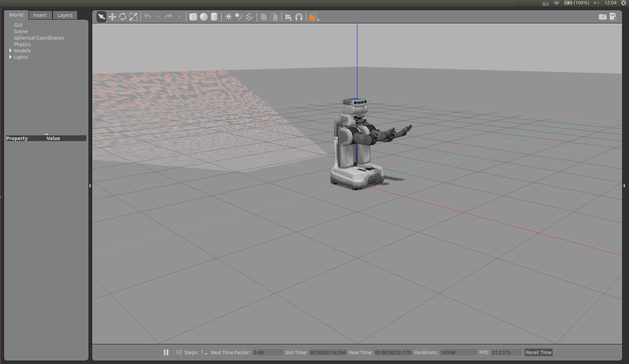This screenshot has width=629, height=364.
Task: Click the undo arrow icon
Action: coord(148,16)
